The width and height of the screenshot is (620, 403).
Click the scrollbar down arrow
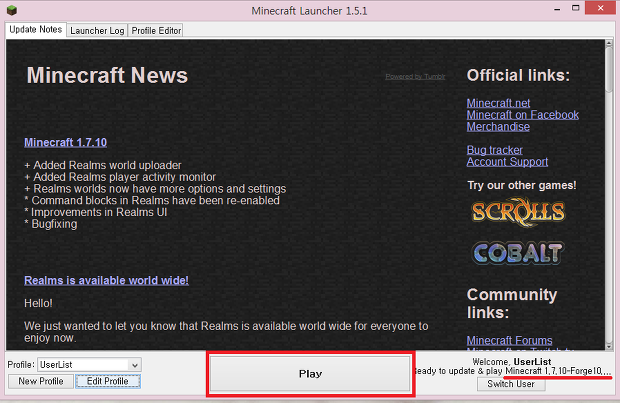609,346
